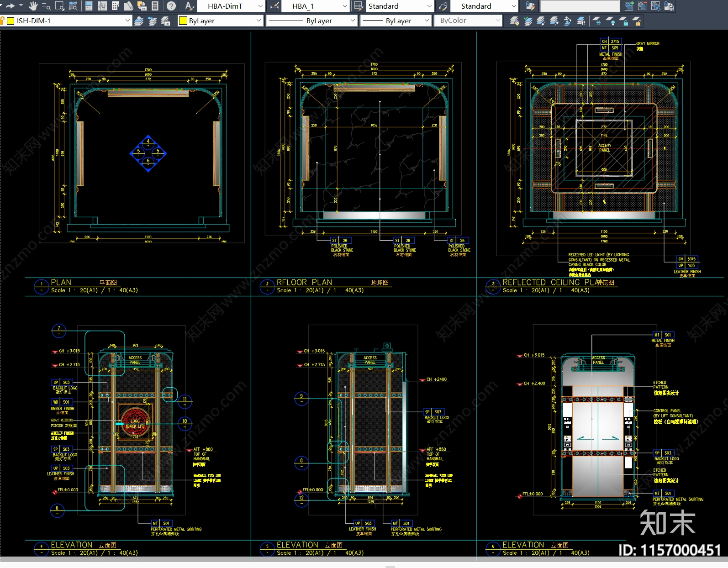728x568 pixels.
Task: Click the 'GRAY MIRROR' annotation label
Action: tap(648, 44)
